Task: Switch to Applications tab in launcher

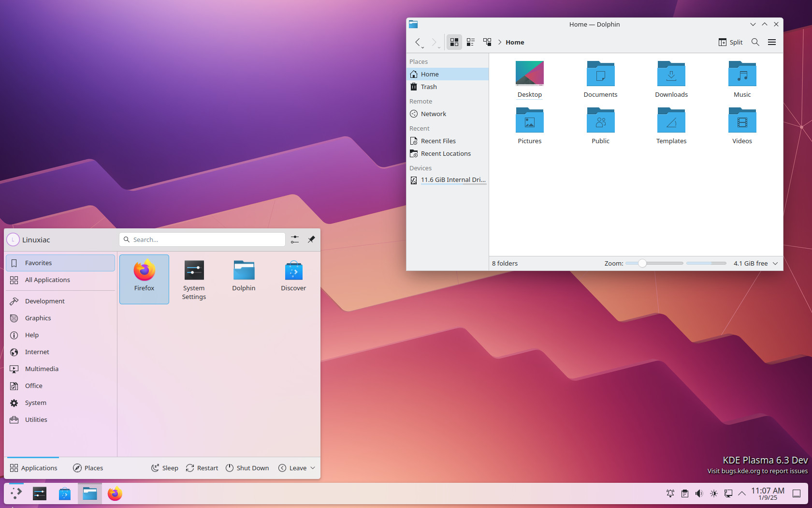Action: pyautogui.click(x=33, y=468)
